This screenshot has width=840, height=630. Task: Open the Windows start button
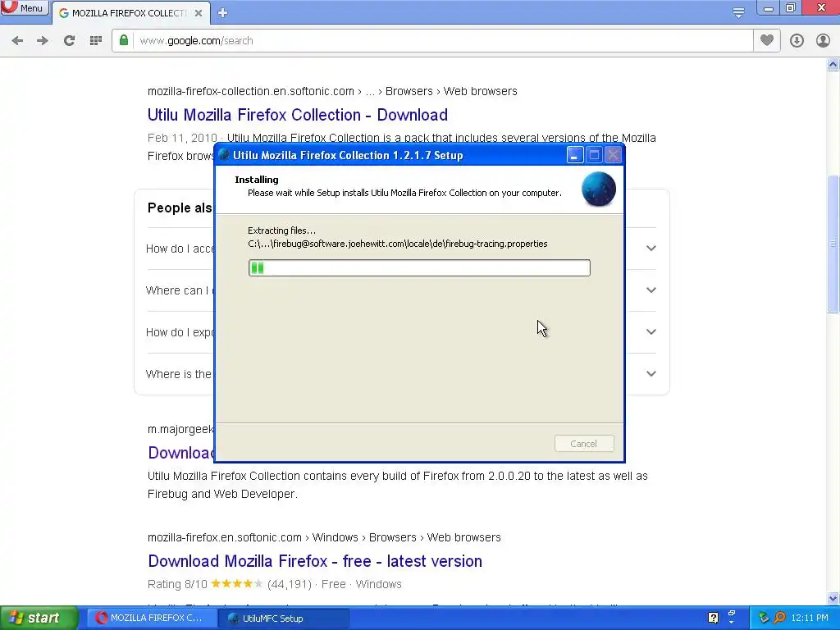click(39, 618)
